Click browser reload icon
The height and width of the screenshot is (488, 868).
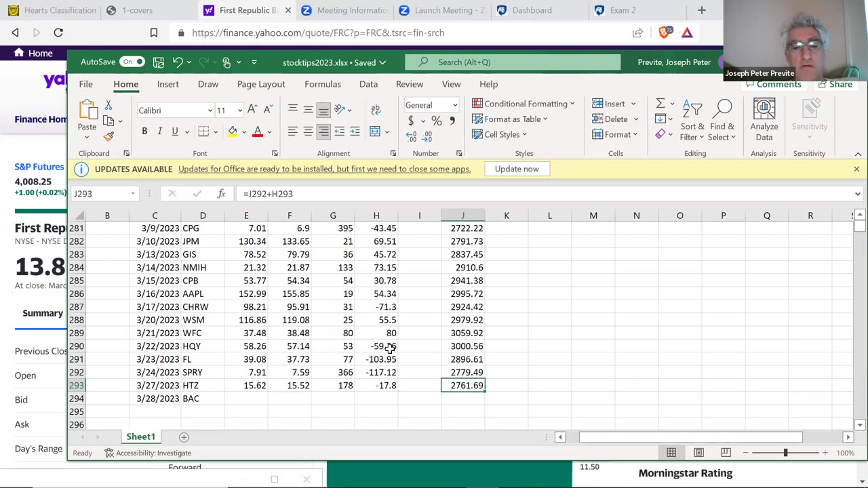tap(58, 33)
